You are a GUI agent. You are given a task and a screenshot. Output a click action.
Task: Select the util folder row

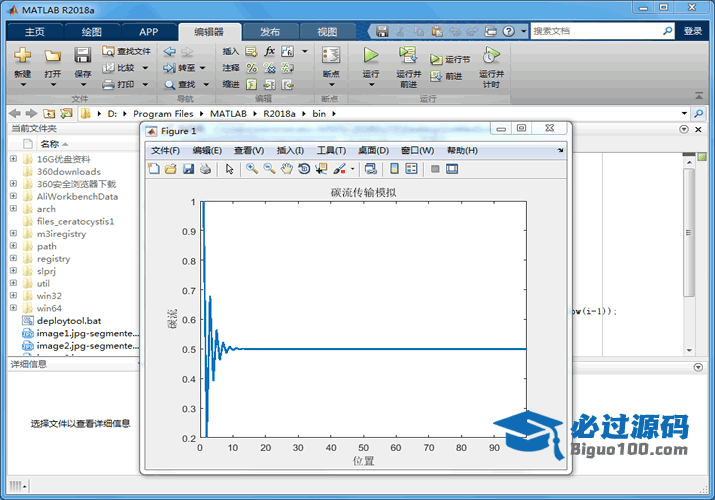pos(43,284)
